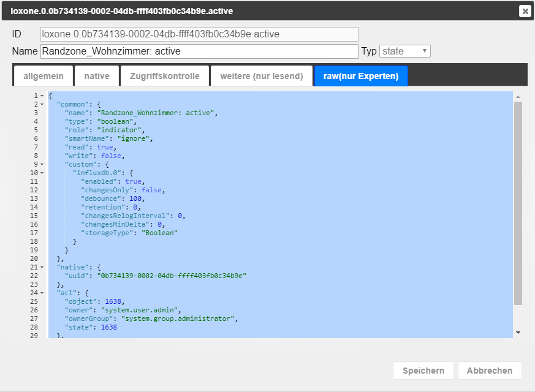535x392 pixels.
Task: Select the weitere (nur lesend) tab
Action: 262,76
